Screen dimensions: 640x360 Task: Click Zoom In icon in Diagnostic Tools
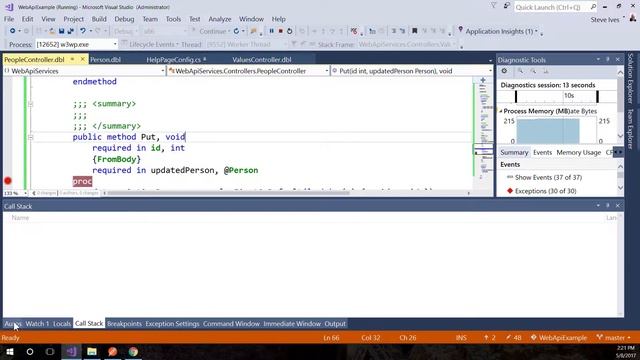(520, 71)
